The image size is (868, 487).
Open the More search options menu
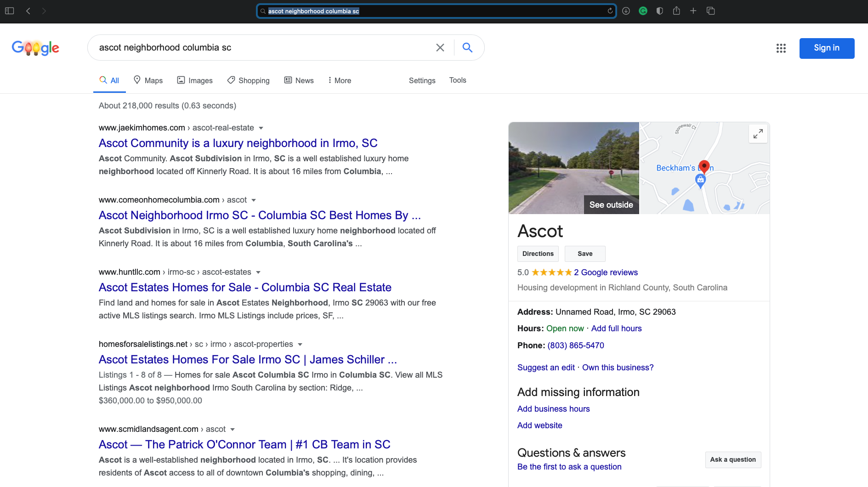click(x=340, y=80)
